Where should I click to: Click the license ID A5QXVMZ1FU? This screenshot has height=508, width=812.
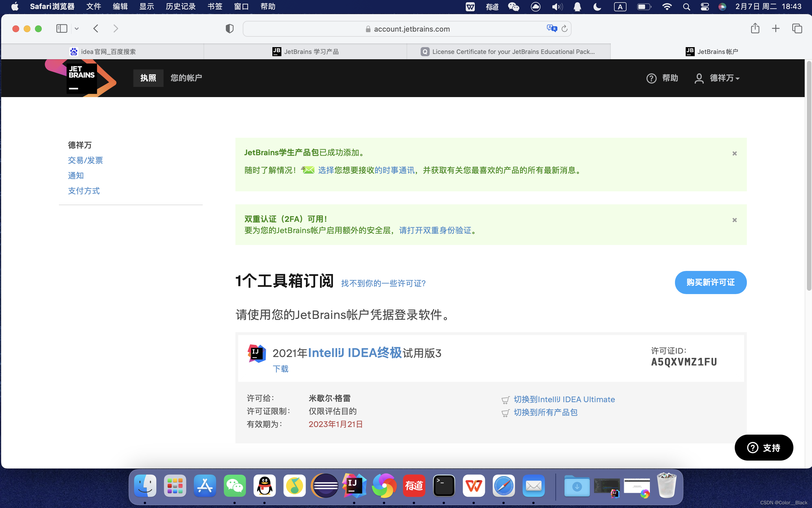pos(684,362)
